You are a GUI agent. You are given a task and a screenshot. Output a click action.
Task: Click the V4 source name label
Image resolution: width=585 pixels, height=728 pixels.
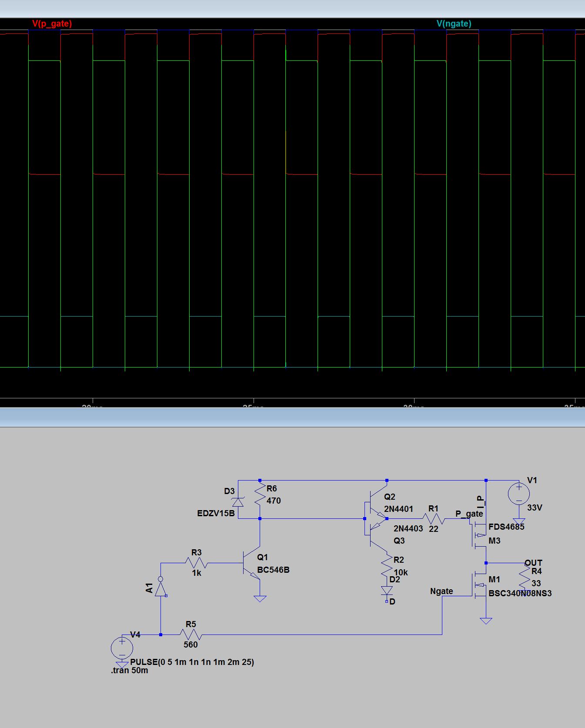pos(135,634)
